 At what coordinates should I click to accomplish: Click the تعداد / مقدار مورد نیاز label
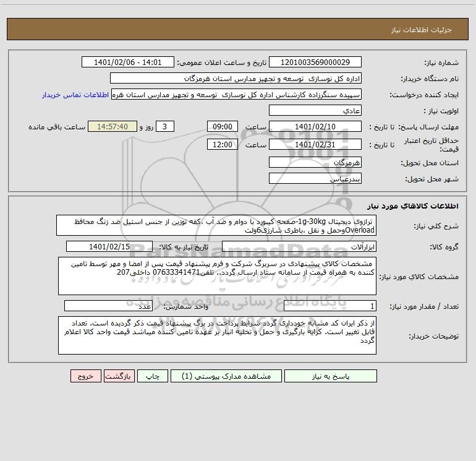pyautogui.click(x=424, y=306)
